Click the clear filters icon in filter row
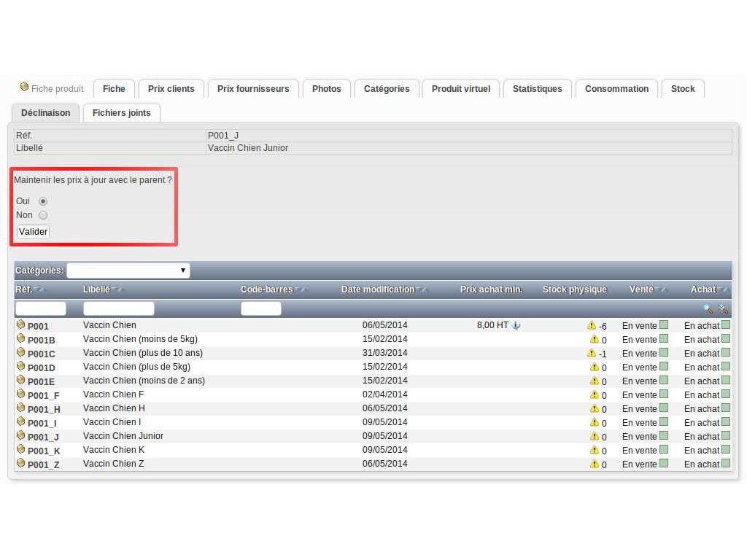This screenshot has width=747, height=560. pos(723,309)
